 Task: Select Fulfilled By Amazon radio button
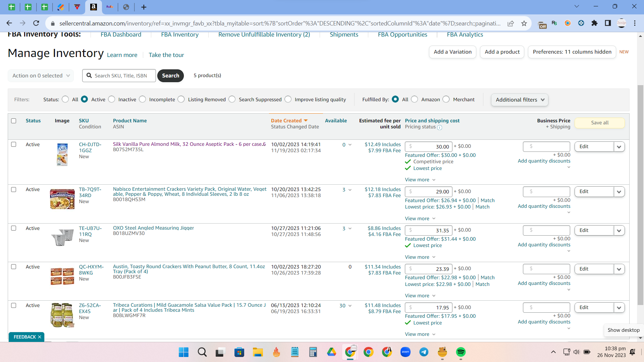tap(415, 99)
